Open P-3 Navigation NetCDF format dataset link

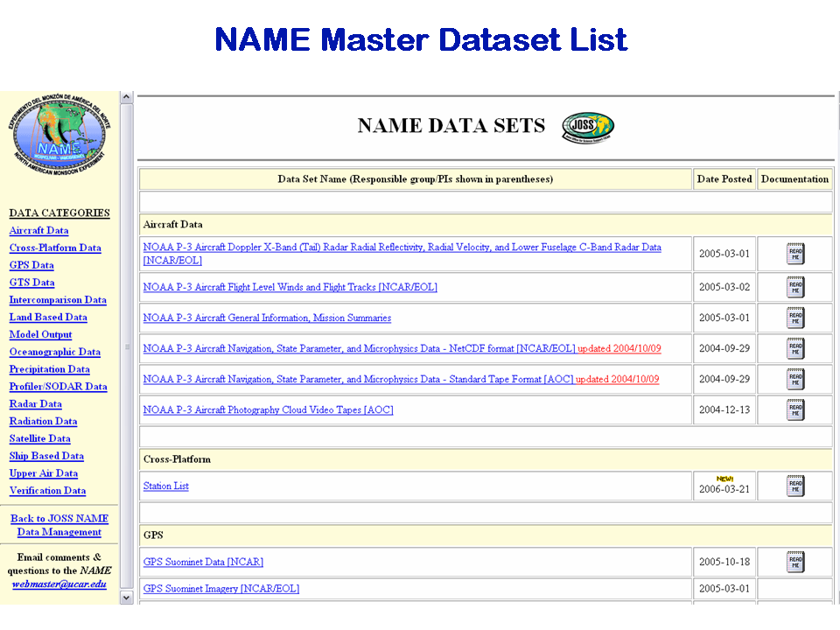pos(359,348)
